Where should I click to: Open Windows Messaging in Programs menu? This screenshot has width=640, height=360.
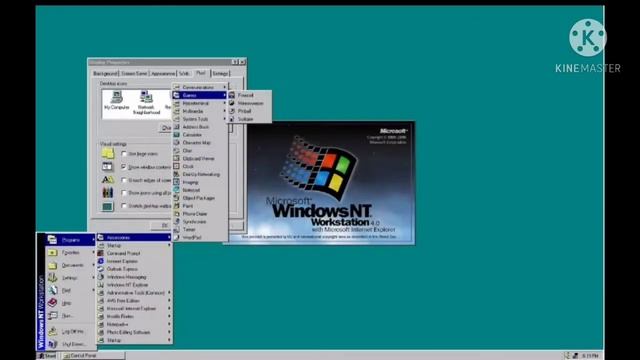click(x=134, y=277)
